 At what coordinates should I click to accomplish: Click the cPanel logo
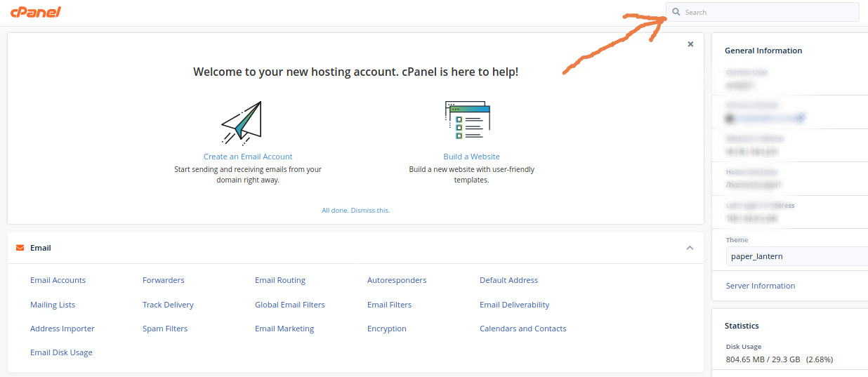(36, 11)
